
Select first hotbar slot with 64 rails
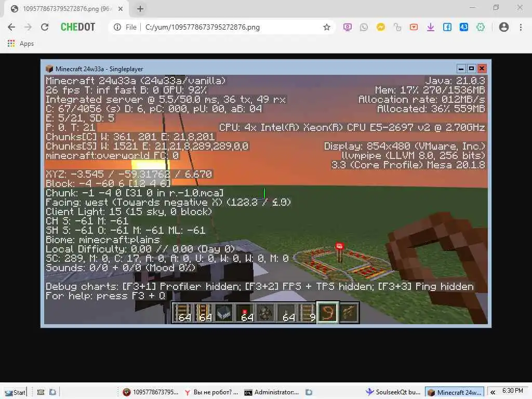[183, 312]
